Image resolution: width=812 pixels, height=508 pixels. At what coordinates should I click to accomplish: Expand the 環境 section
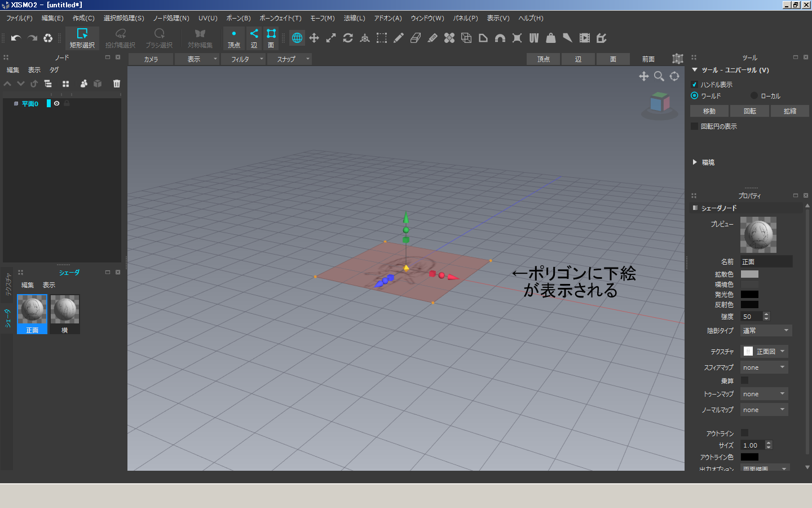coord(695,162)
